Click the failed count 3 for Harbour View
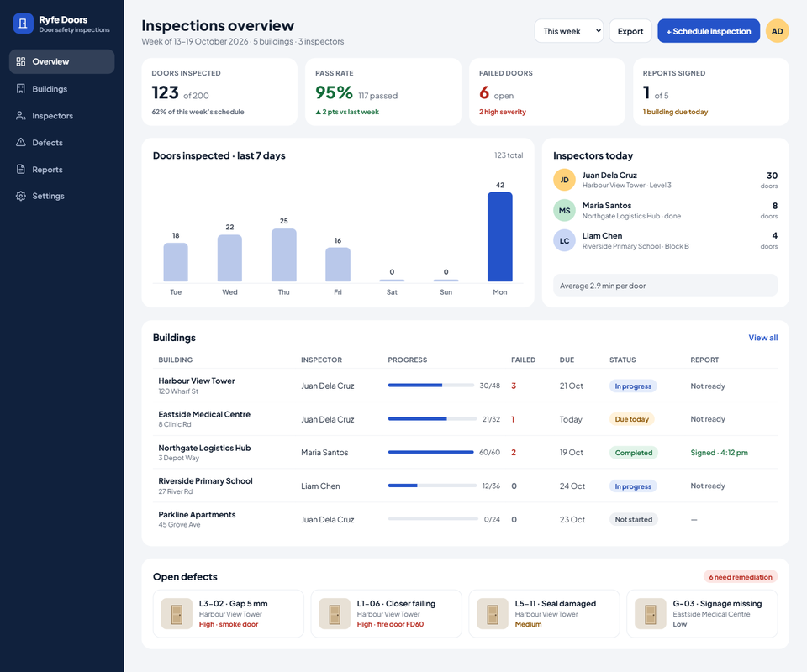 [513, 386]
